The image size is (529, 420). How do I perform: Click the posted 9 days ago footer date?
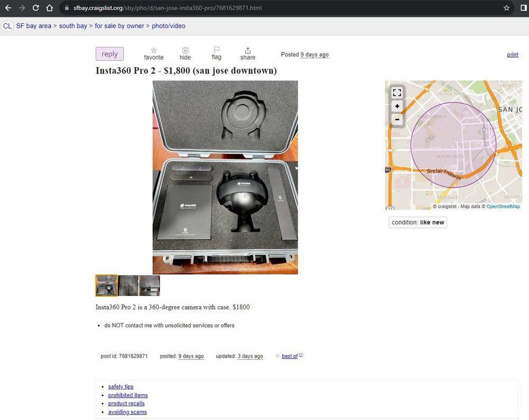191,357
